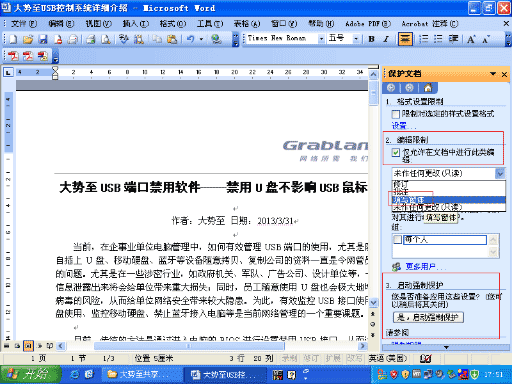Apply numbered list formatting

pos(423,39)
